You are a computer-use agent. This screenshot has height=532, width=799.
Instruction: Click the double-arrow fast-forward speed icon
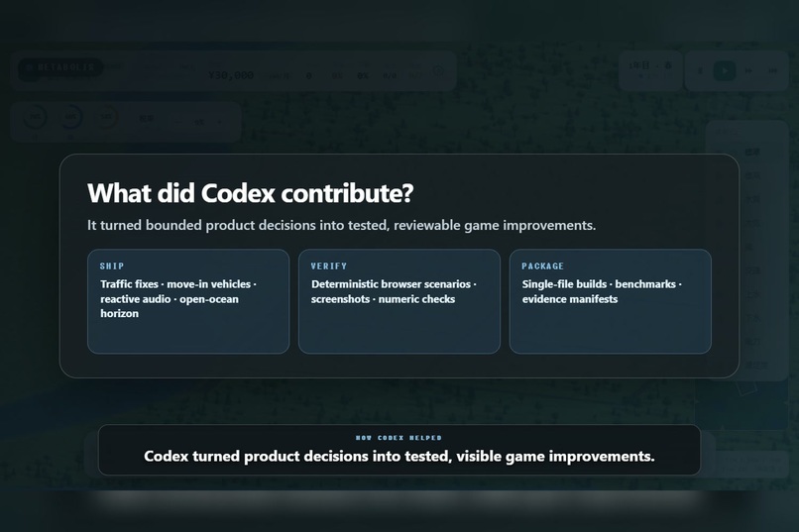tap(748, 70)
